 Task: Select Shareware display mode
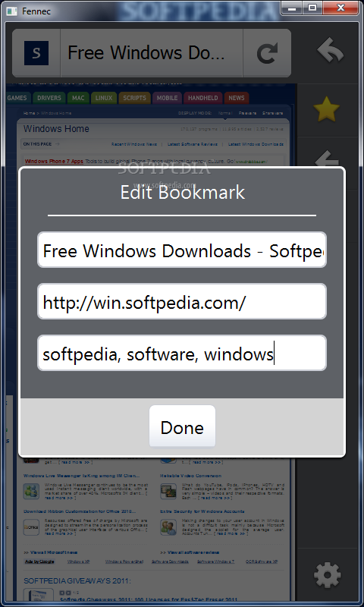click(272, 113)
